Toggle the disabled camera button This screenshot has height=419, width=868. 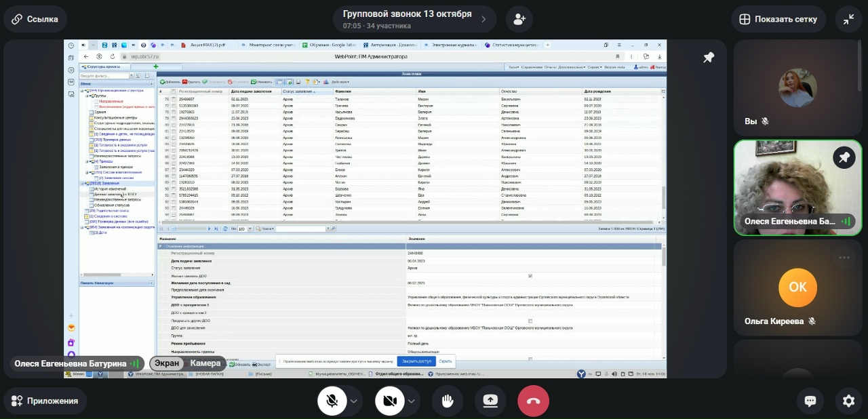389,401
